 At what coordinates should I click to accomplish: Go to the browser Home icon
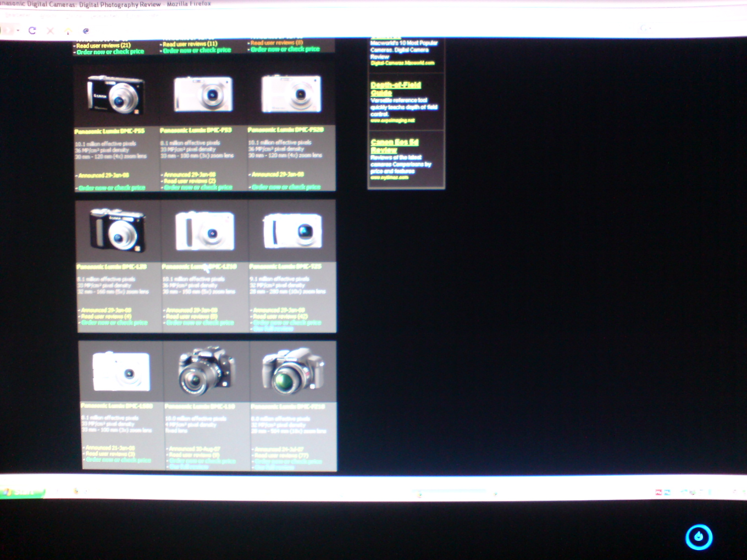[x=68, y=31]
